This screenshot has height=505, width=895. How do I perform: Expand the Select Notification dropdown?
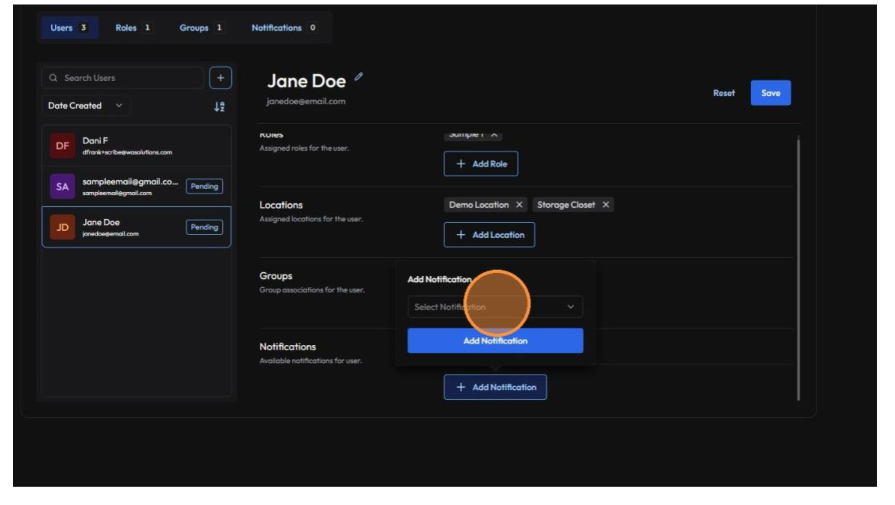pyautogui.click(x=495, y=307)
